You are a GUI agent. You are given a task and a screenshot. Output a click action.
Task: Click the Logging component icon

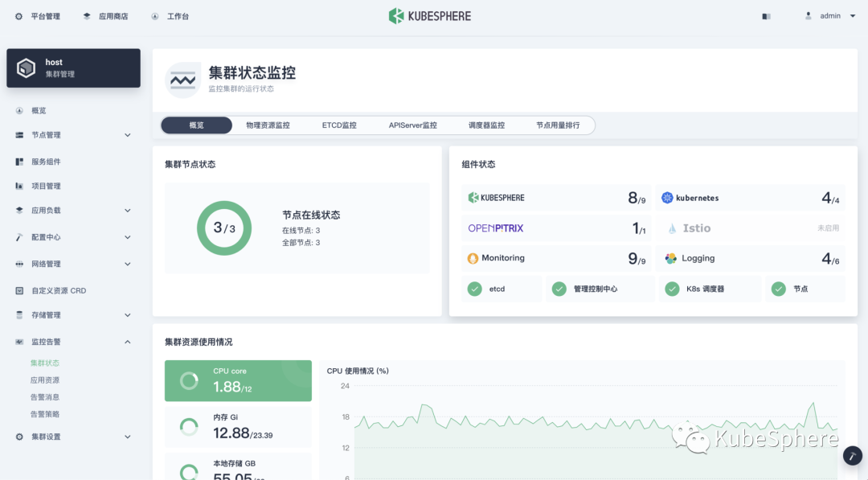click(670, 259)
